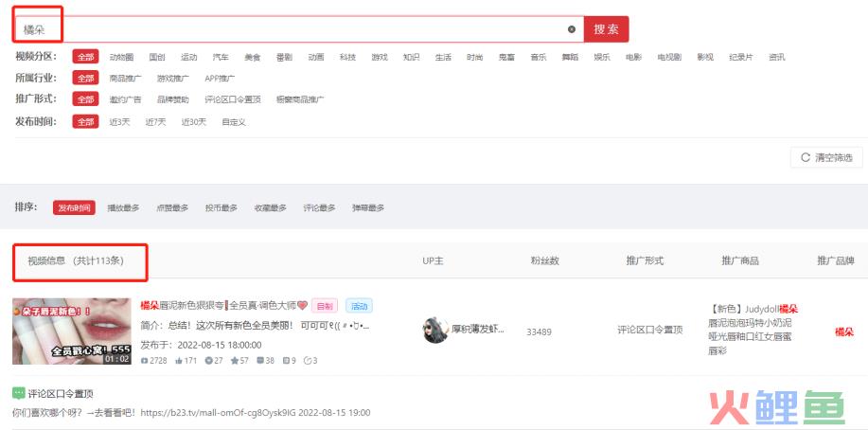Open the b23.tv mall link in comment

tap(217, 413)
